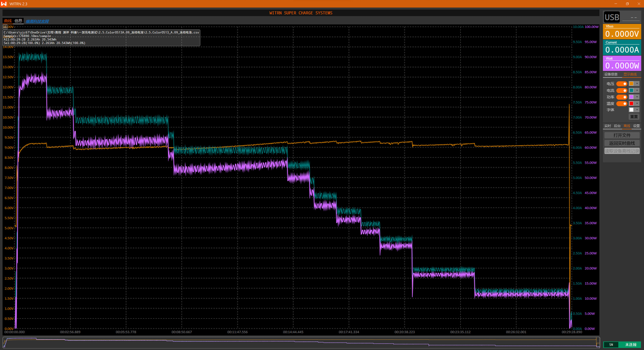
Task: Minimize the WITRN 2.3 window
Action: tap(616, 4)
